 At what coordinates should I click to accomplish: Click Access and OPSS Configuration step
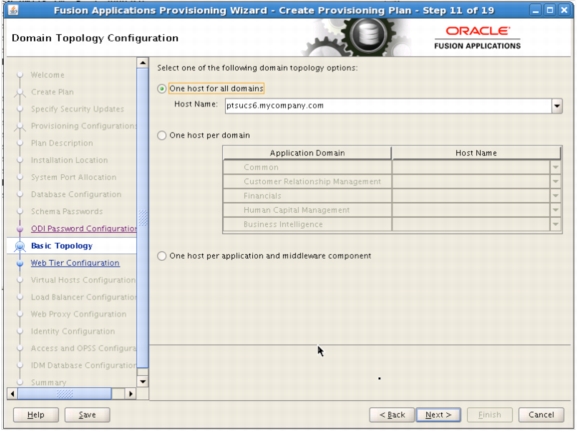point(84,348)
